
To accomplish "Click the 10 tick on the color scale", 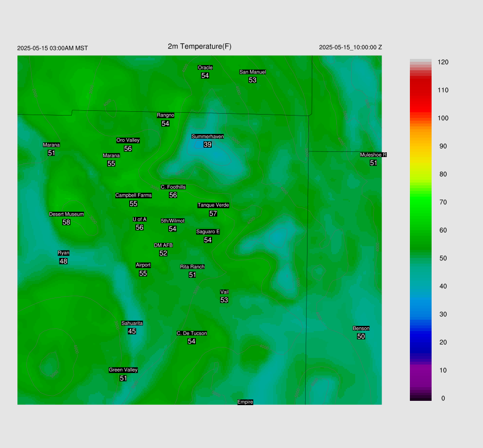I will pos(443,370).
